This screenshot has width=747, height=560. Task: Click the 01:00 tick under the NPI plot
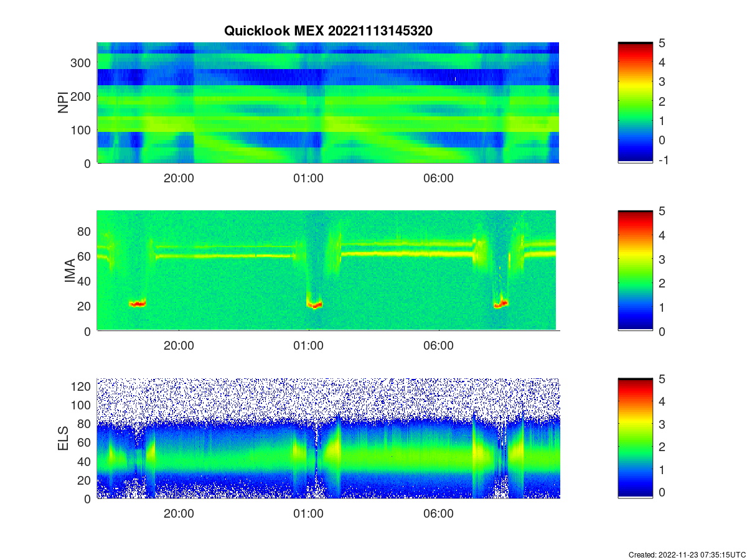point(309,178)
